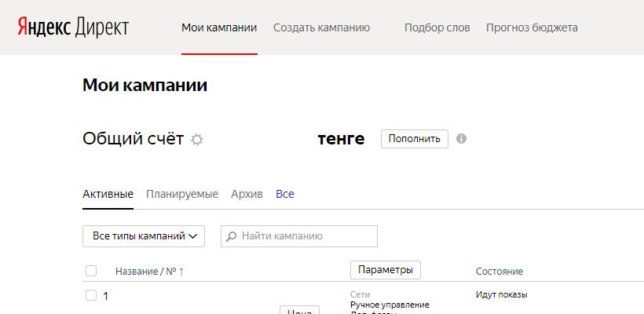Viewport: 644px width, 314px height.
Task: Show Все campaigns tab
Action: coord(285,194)
